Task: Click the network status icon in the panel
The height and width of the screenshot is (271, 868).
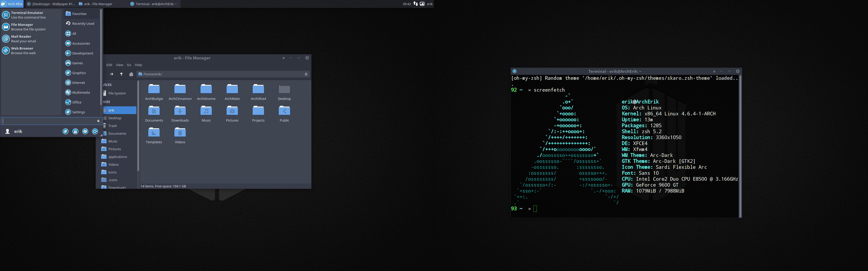Action: point(415,4)
